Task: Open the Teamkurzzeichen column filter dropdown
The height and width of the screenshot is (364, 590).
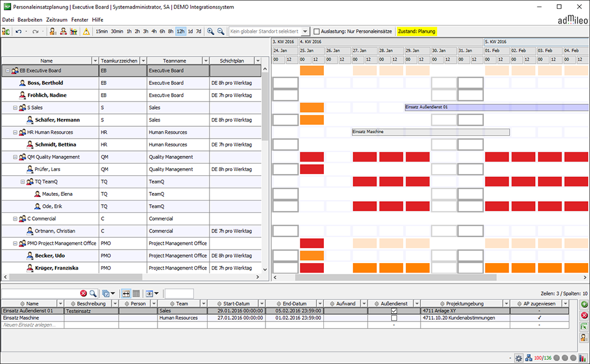Action: [143, 61]
